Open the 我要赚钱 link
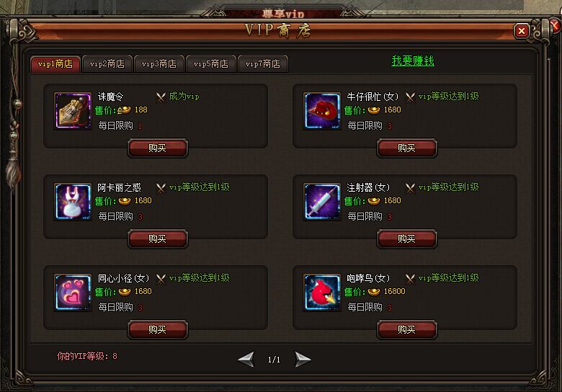The image size is (562, 392). pos(413,61)
